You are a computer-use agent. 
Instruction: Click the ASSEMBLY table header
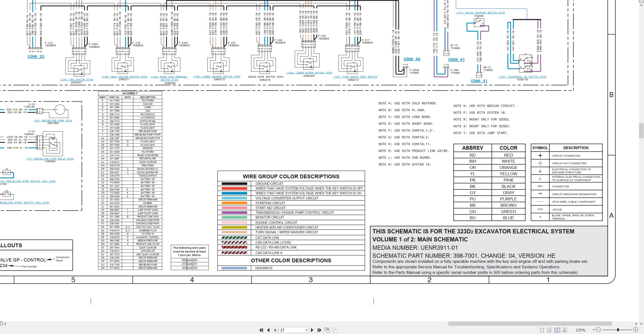(130, 93)
